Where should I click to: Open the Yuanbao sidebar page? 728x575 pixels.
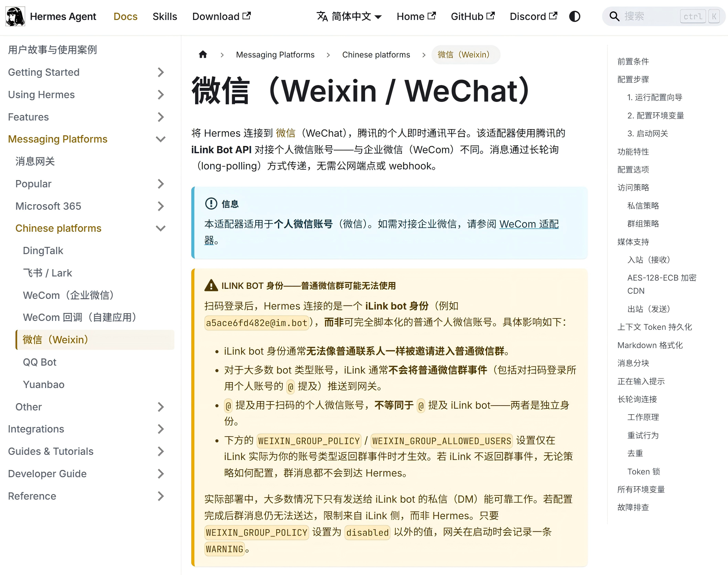click(x=44, y=385)
